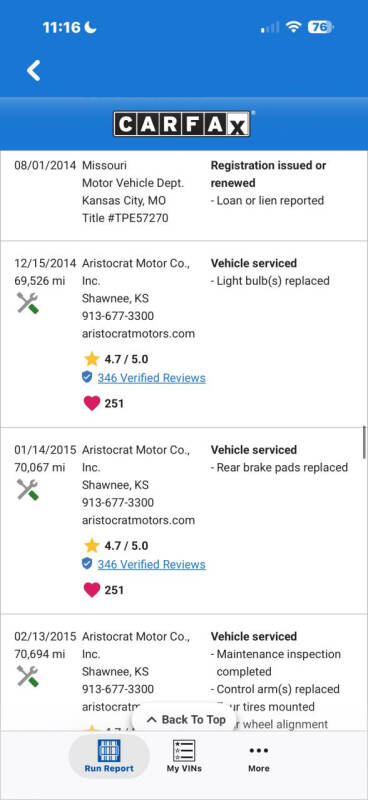Tap wrench icon for 02/13/2015 service
Screen dimensions: 368x800
[28, 677]
